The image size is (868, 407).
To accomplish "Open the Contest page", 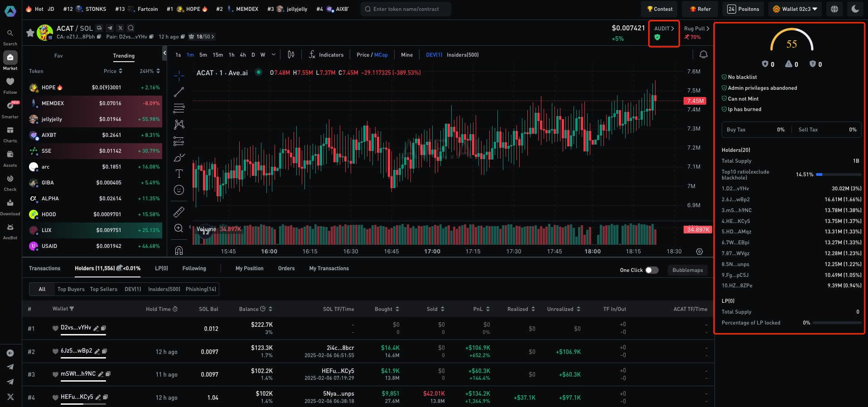I will 659,9.
